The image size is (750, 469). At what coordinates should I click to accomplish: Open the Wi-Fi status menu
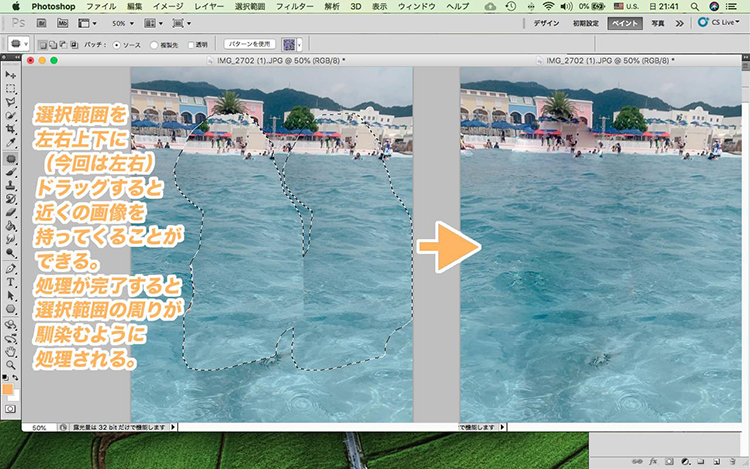[548, 6]
